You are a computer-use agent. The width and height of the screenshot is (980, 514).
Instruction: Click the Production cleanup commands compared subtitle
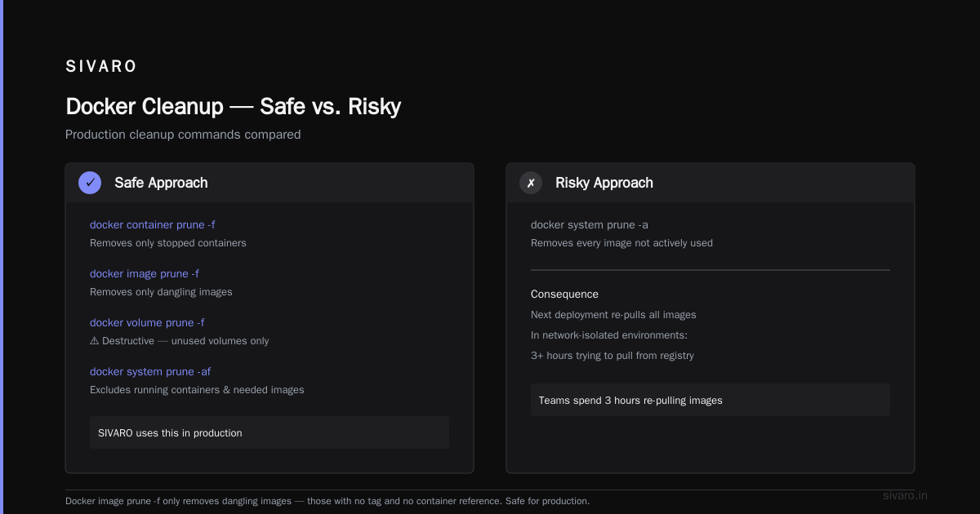183,135
